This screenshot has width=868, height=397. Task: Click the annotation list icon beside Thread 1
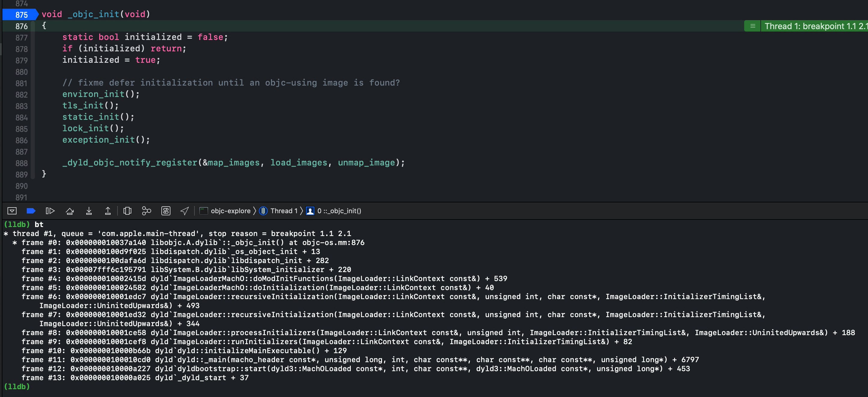(x=752, y=26)
